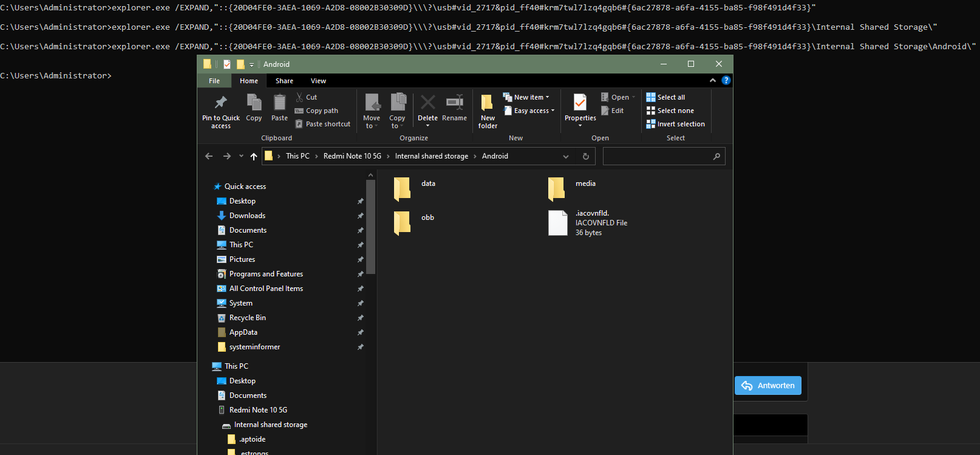Open the Properties ribbon button

coord(580,111)
